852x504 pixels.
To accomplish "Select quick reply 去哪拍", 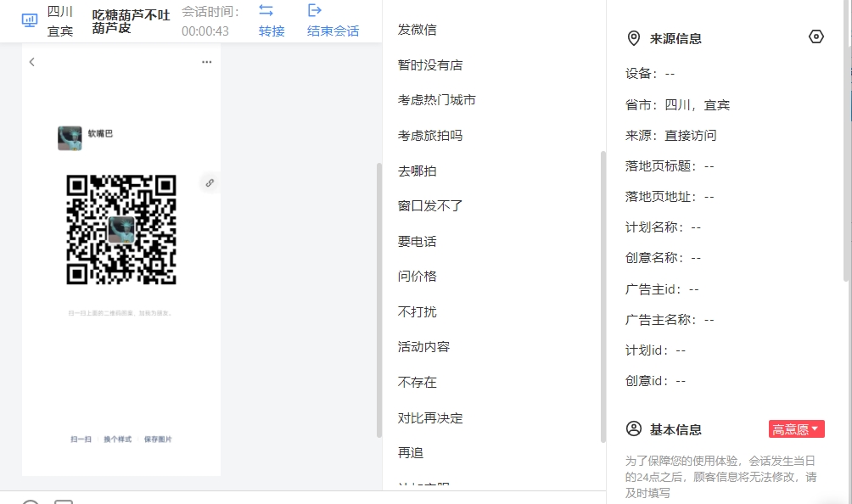I will click(x=418, y=171).
